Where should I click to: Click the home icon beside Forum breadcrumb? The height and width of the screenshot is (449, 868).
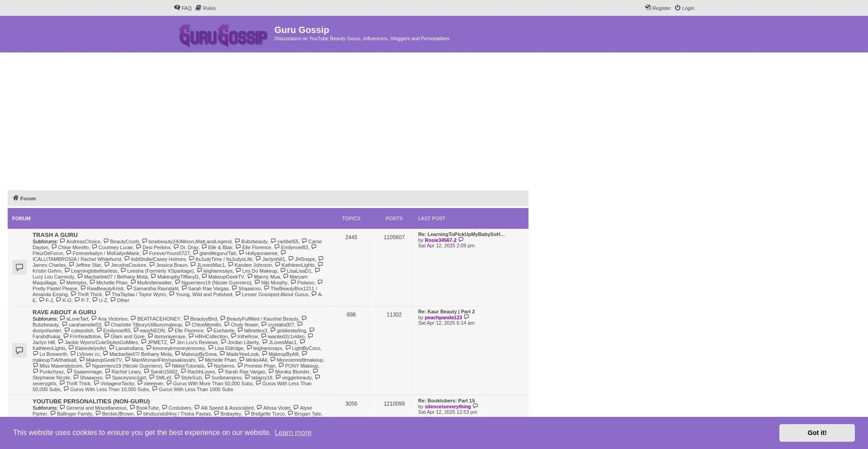click(16, 198)
